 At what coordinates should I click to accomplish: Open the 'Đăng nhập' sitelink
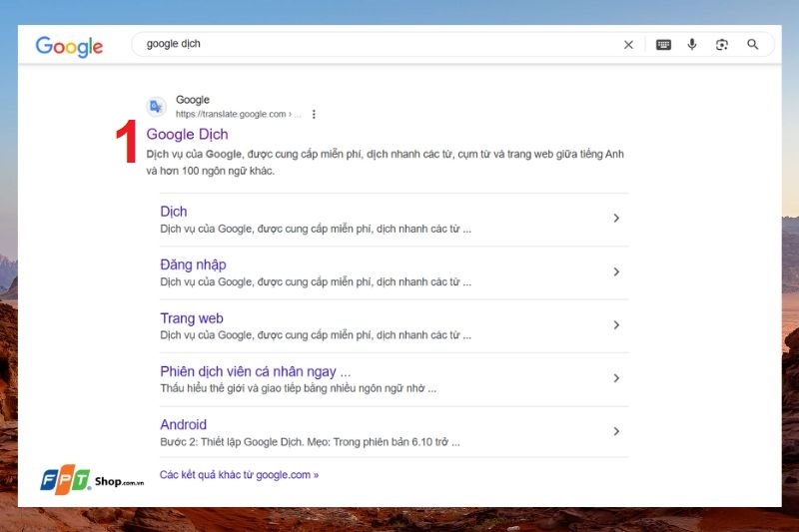pyautogui.click(x=193, y=265)
